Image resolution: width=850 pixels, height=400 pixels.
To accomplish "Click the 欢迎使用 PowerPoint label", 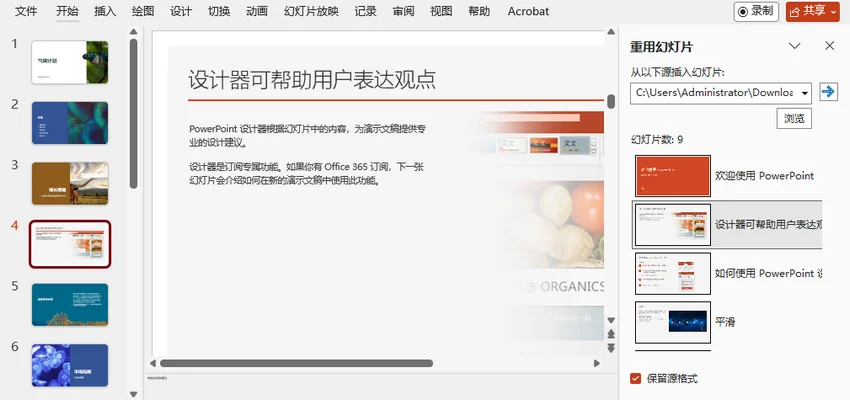I will click(x=764, y=176).
